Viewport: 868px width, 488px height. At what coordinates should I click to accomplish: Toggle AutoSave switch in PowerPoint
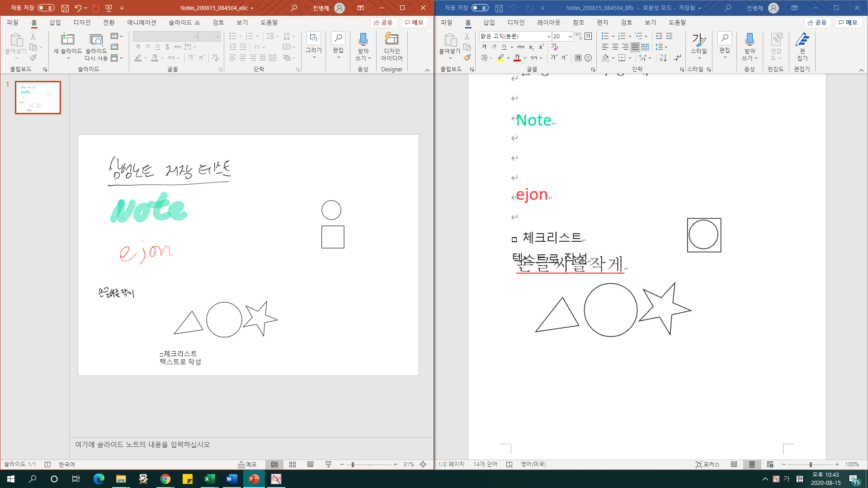pyautogui.click(x=46, y=8)
